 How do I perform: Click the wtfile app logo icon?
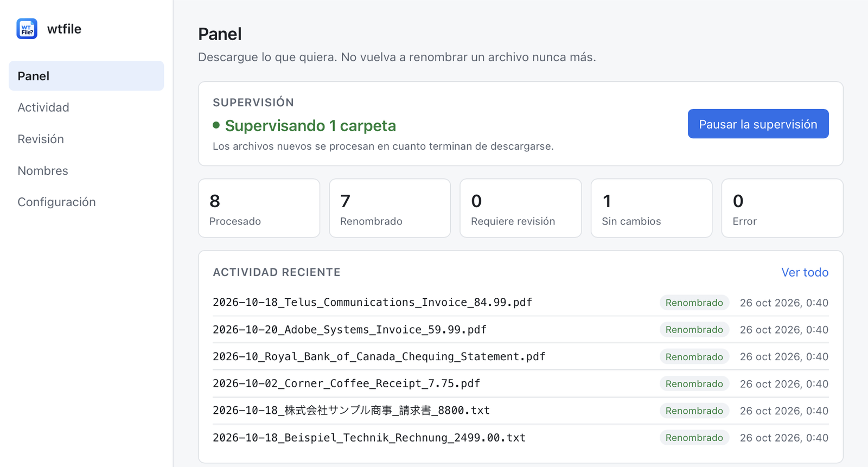pos(27,29)
